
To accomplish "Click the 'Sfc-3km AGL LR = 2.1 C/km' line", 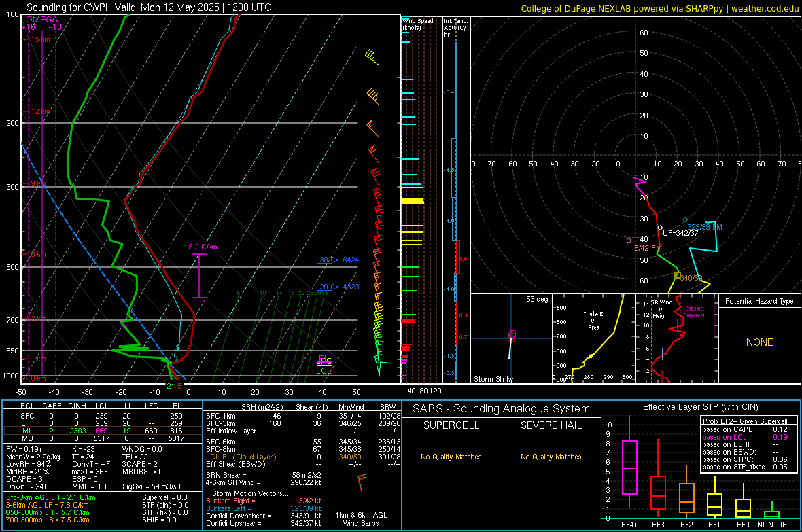I will coord(51,497).
